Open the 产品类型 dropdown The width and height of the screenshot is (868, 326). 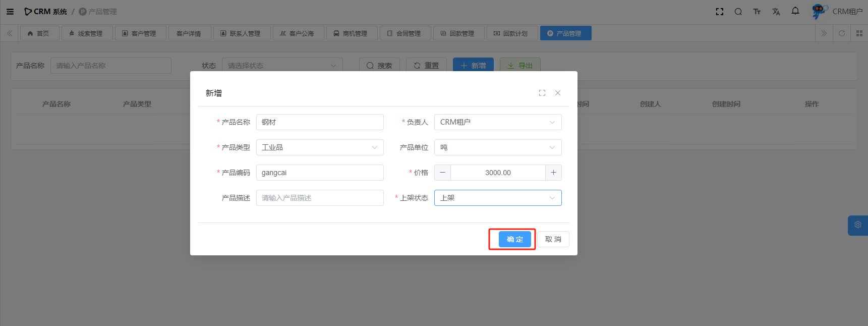point(320,147)
